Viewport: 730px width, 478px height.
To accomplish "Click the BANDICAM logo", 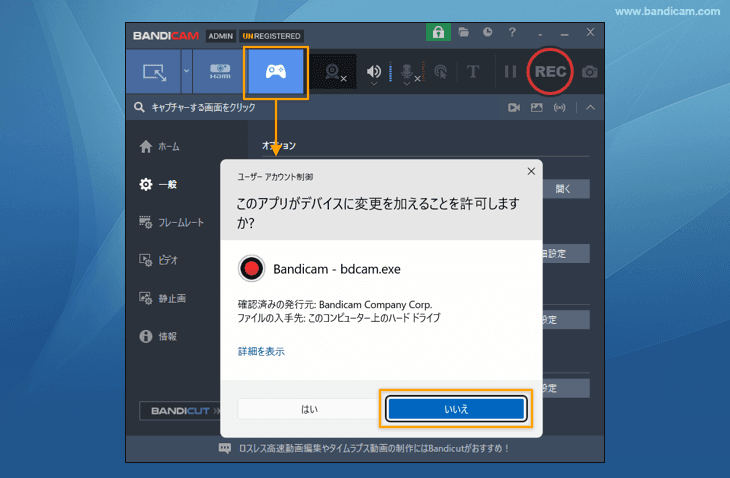I will (166, 36).
